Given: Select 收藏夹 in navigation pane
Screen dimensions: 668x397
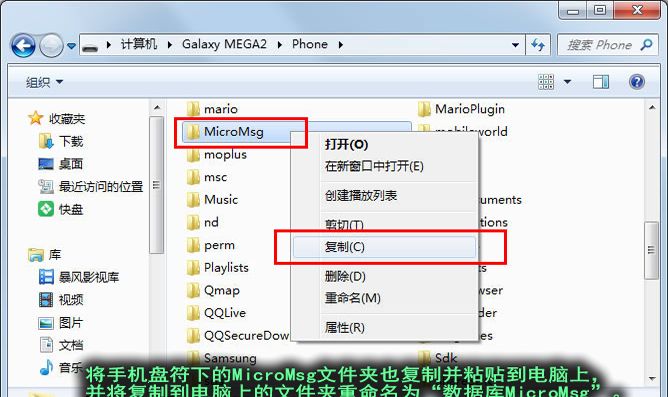Looking at the screenshot, I should [x=66, y=118].
